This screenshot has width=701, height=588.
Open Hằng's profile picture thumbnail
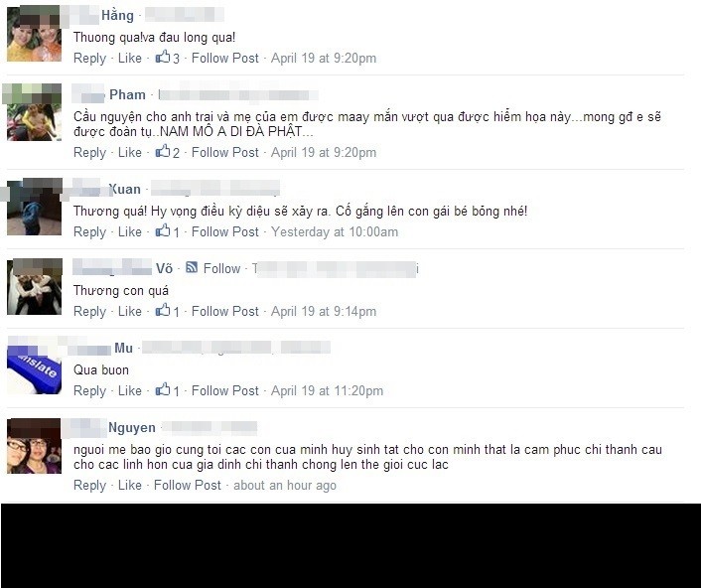(34, 34)
